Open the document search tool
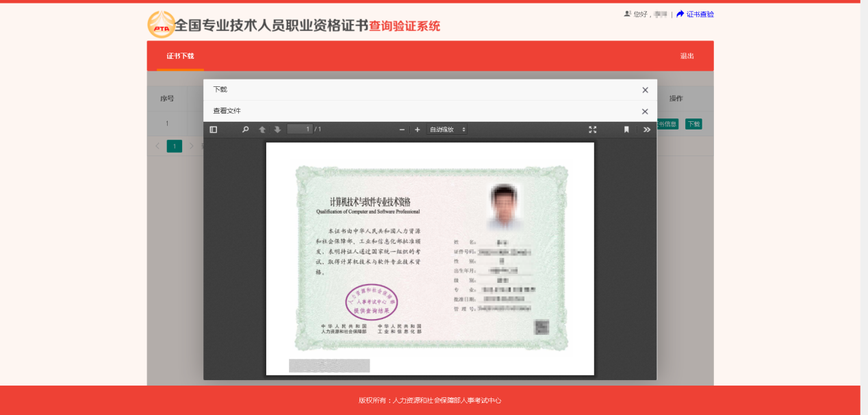 (x=245, y=129)
